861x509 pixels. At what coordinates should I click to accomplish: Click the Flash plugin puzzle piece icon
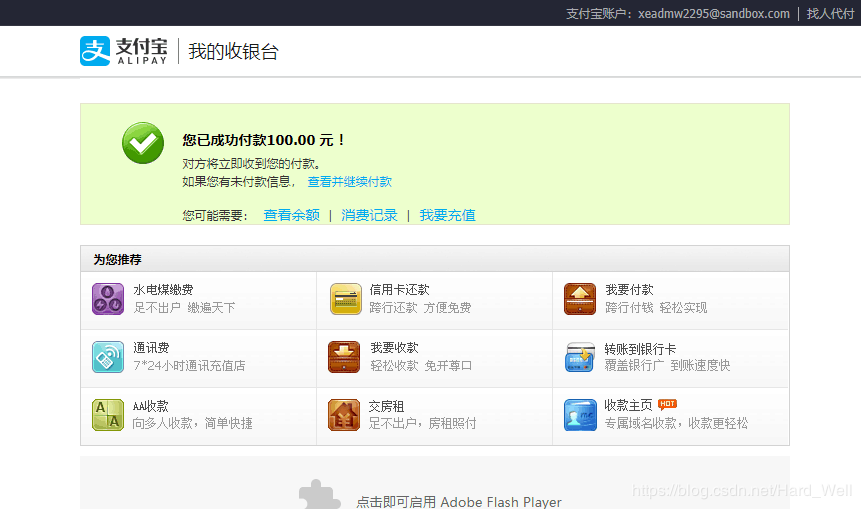pos(320,495)
